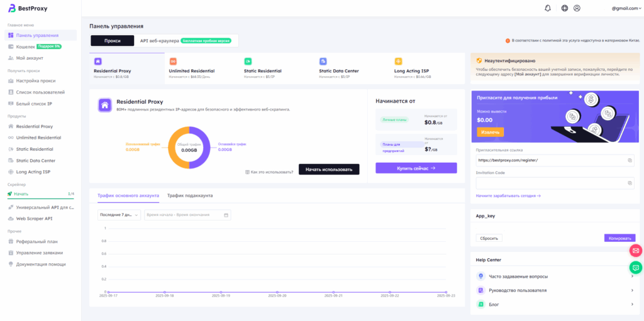The width and height of the screenshot is (644, 321).
Task: Click the 2025-09-20 chart data point
Action: [x=277, y=292]
